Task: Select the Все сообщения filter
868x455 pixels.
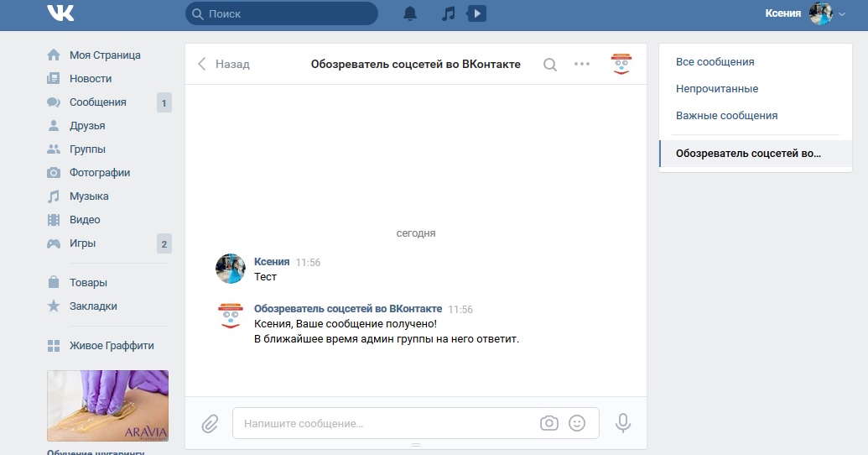Action: tap(715, 61)
